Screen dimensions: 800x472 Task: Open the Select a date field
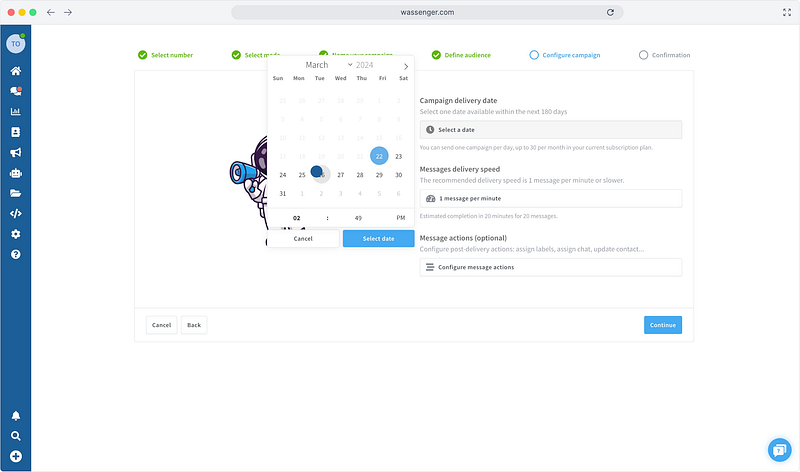click(x=551, y=130)
